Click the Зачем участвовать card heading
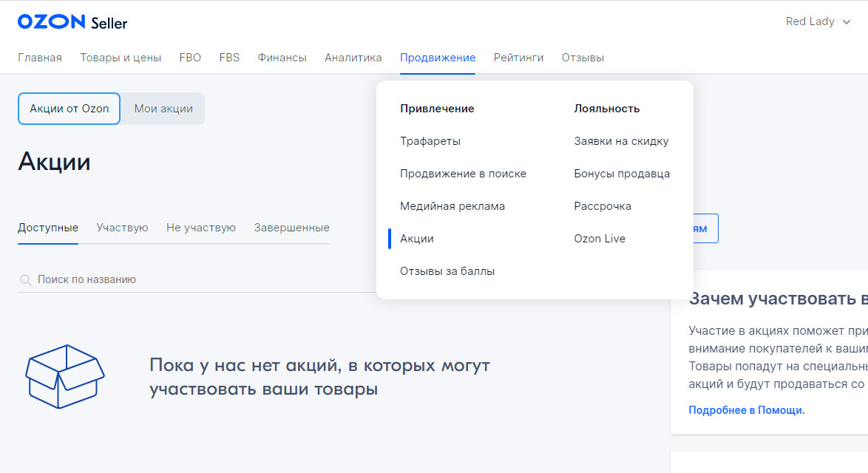This screenshot has width=868, height=473. click(x=778, y=299)
